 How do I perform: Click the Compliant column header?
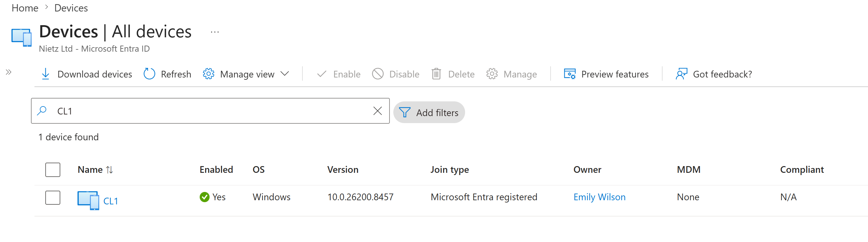tap(802, 170)
